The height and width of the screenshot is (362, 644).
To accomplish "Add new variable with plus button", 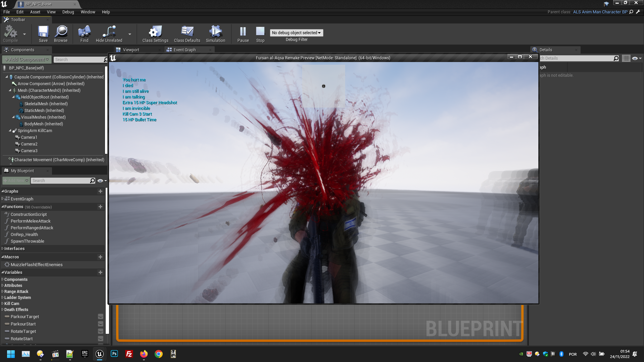I will tap(100, 272).
